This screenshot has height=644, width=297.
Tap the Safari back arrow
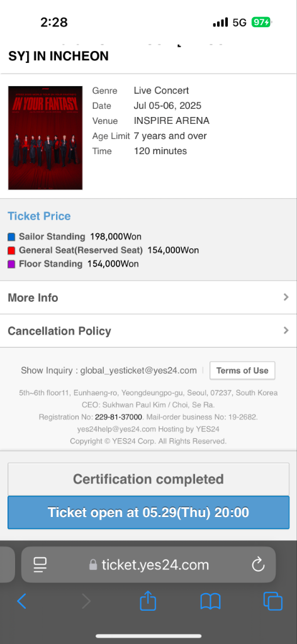click(x=22, y=602)
